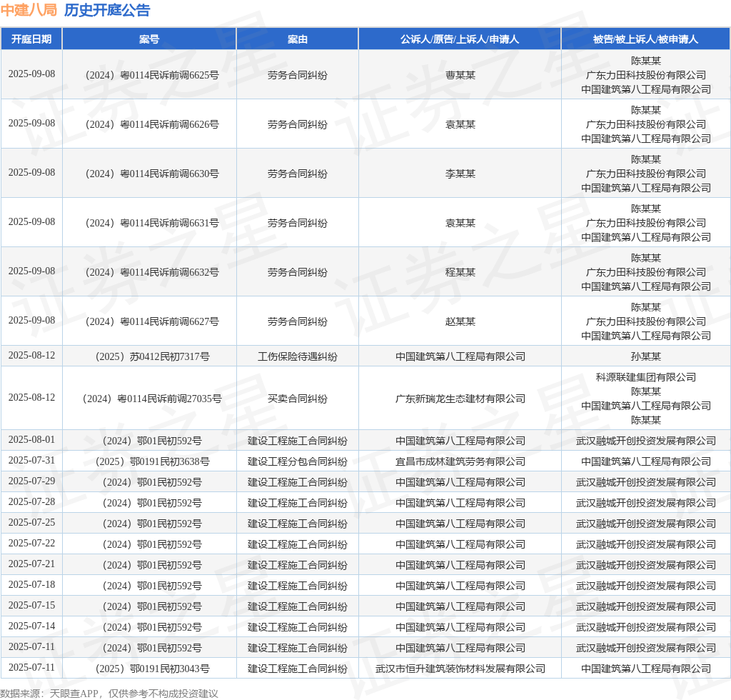This screenshot has height=700, width=731.
Task: Click case number 粤0114民诉前调6631号
Action: point(152,224)
